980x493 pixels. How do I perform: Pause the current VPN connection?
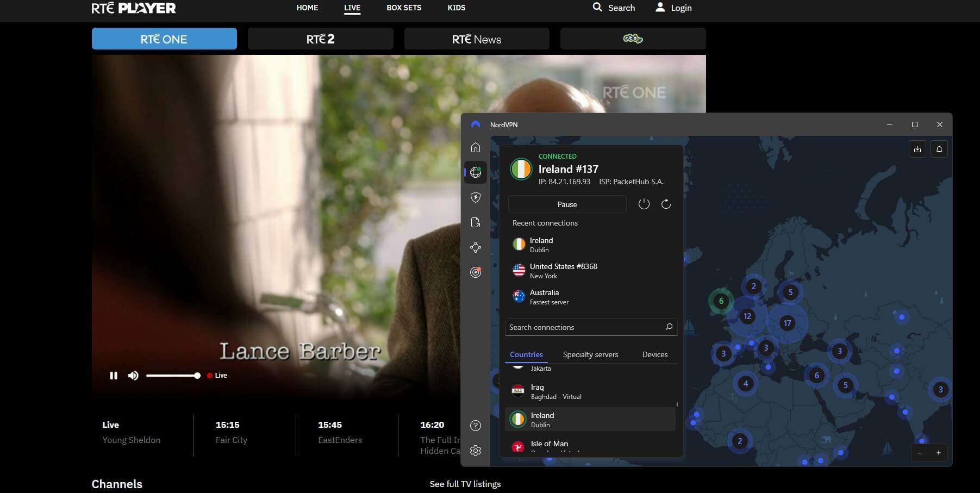tap(567, 204)
